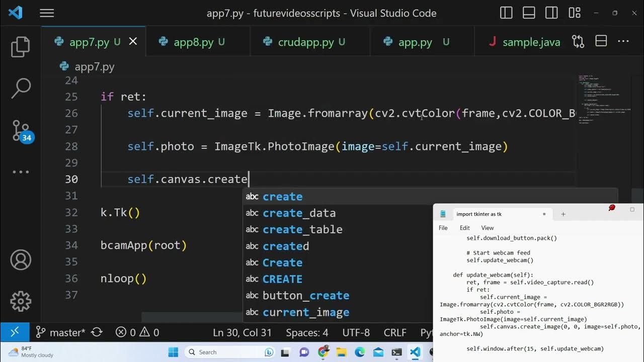Image resolution: width=644 pixels, height=362 pixels.
Task: Click the master branch status bar button
Action: [60, 332]
